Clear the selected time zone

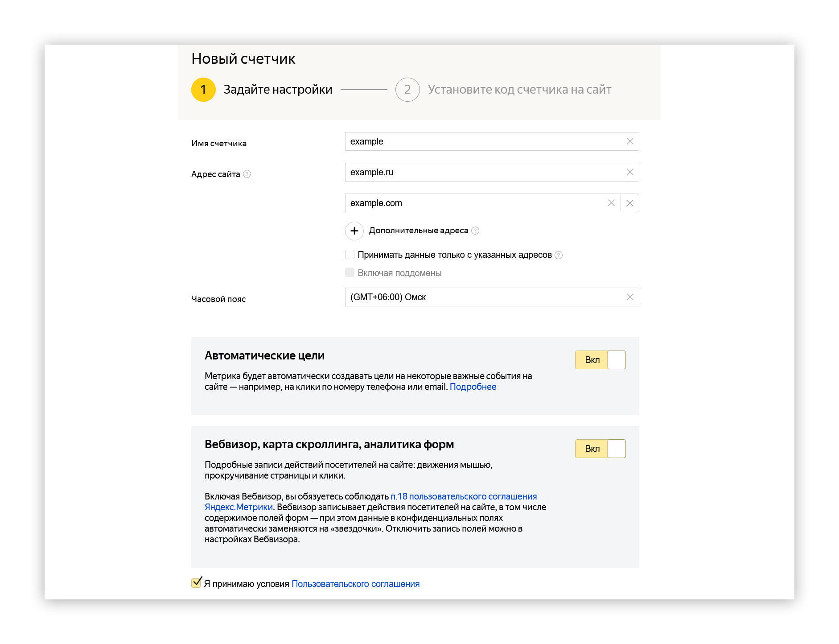[629, 297]
